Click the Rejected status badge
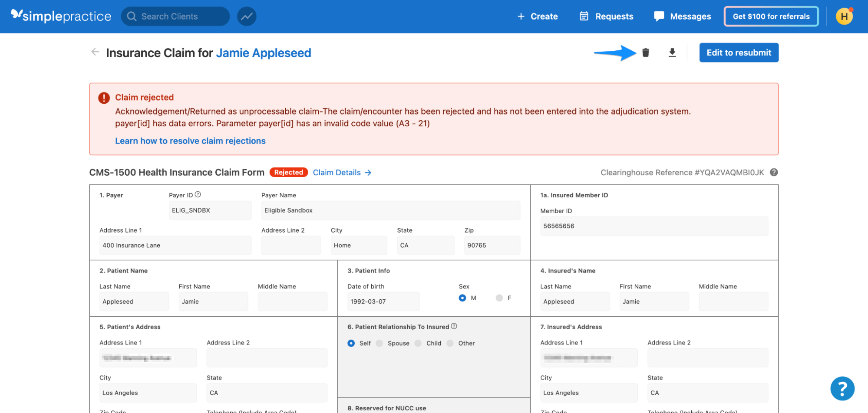Image resolution: width=868 pixels, height=413 pixels. 289,172
